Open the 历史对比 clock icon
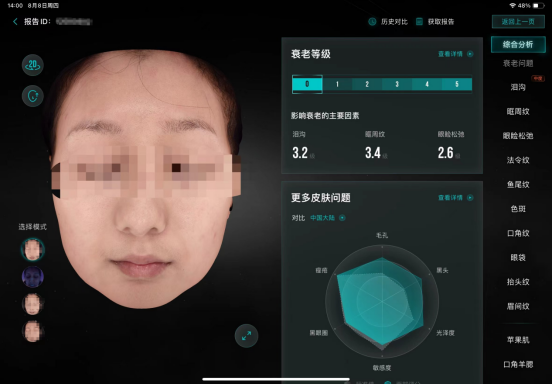Viewport: 553px width, 384px height. (x=372, y=22)
